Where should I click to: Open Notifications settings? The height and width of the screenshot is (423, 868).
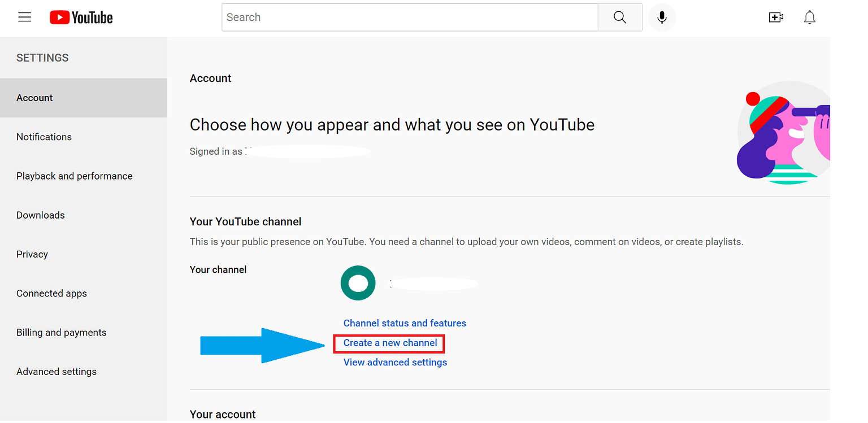point(44,137)
